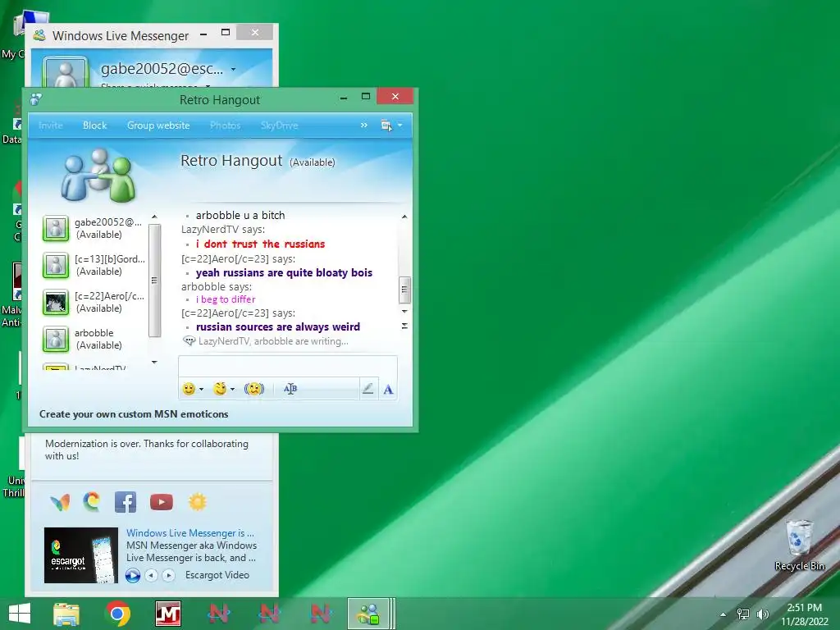Screen dimensions: 840x630
Task: Click the [c=22]Aero member avatar picture
Action: point(56,302)
